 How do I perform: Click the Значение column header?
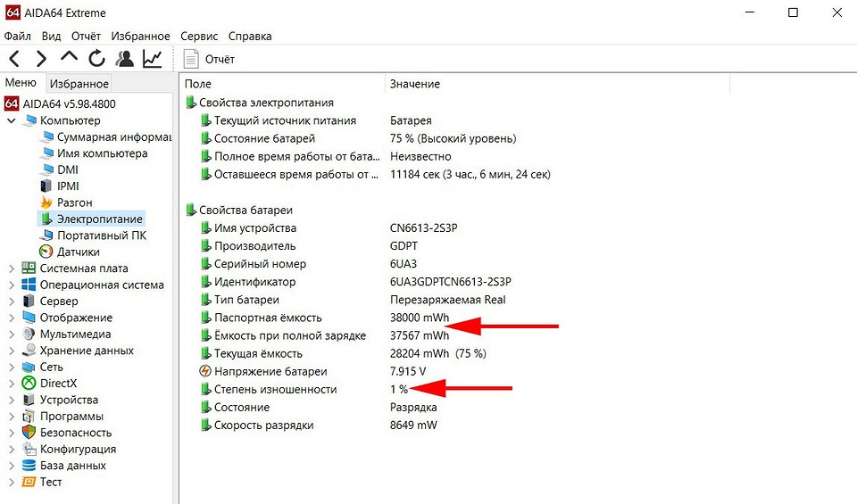coord(415,84)
